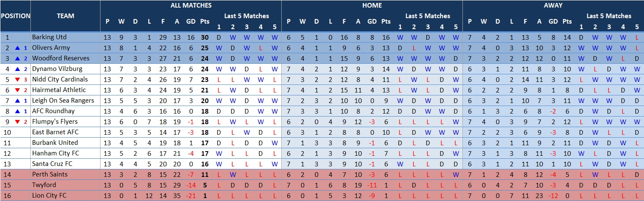644x201 pixels.
Task: Select the Lion City FC team name
Action: coord(49,196)
